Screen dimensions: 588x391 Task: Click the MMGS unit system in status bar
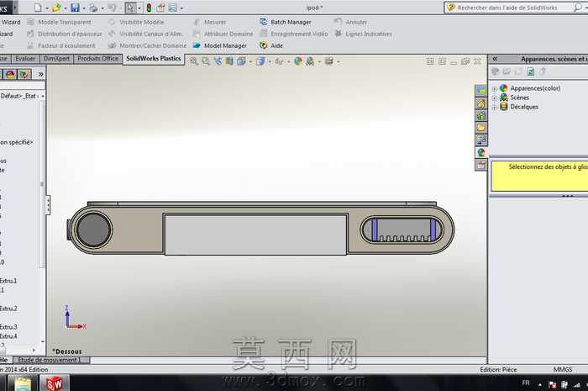[563, 369]
